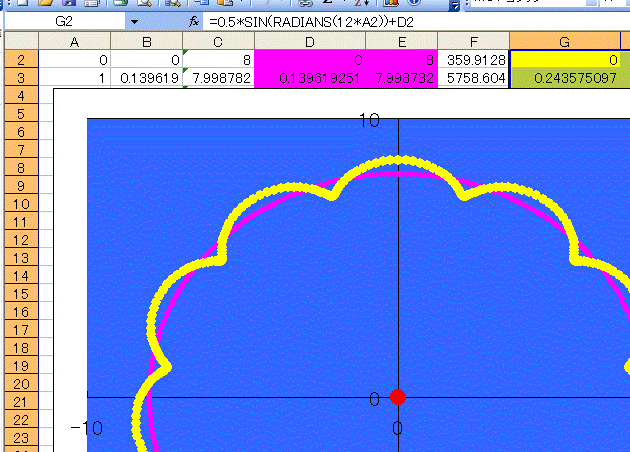Viewport: 630px width, 452px height.
Task: Select row 15 header
Action: click(x=21, y=294)
